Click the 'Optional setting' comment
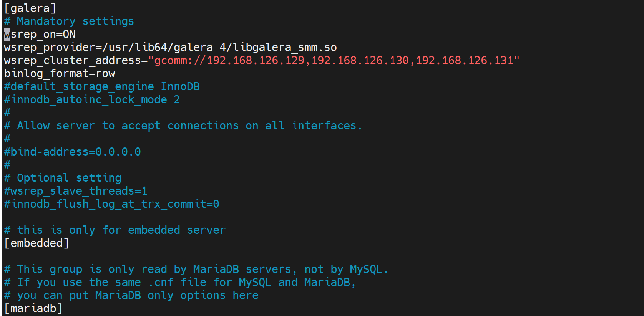 point(69,178)
